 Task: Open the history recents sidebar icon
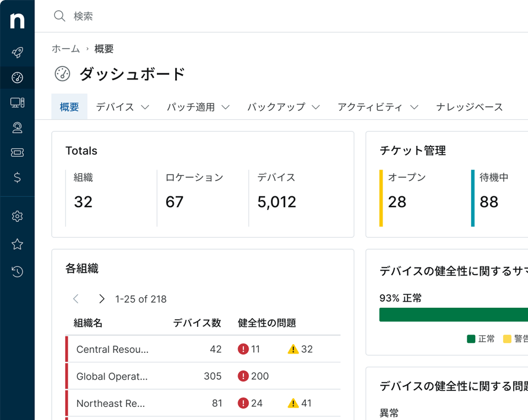pyautogui.click(x=17, y=271)
